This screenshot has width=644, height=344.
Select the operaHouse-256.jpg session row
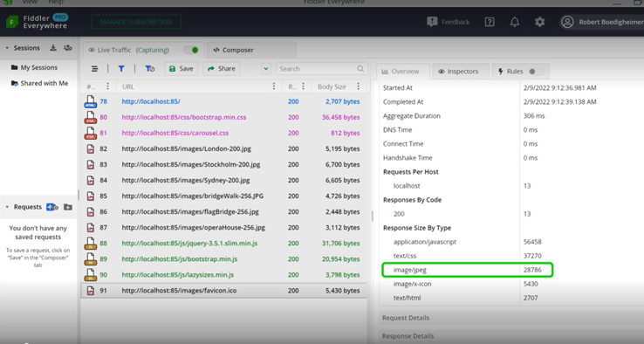pos(224,228)
